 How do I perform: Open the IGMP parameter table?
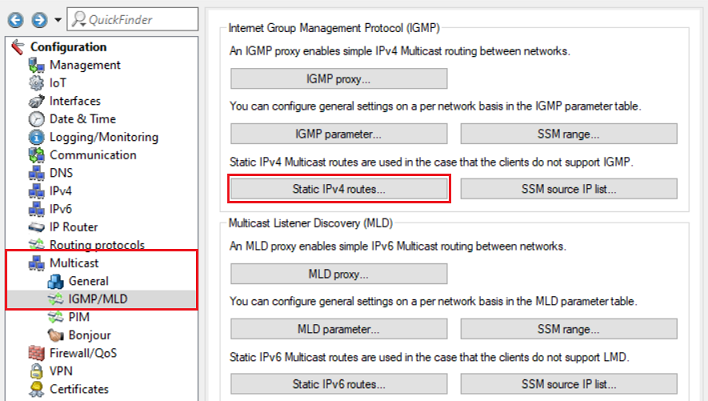339,133
